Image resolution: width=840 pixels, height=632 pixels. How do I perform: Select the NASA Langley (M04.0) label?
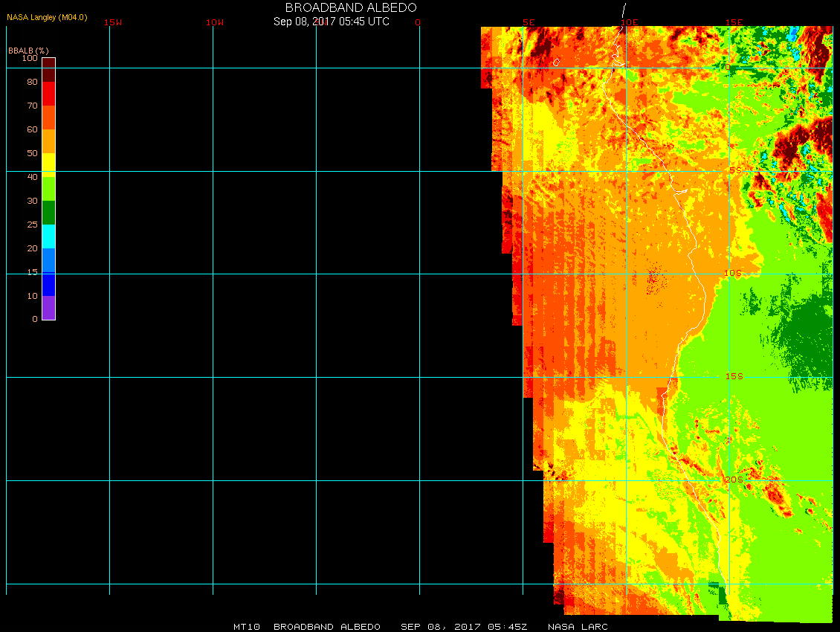pyautogui.click(x=47, y=17)
